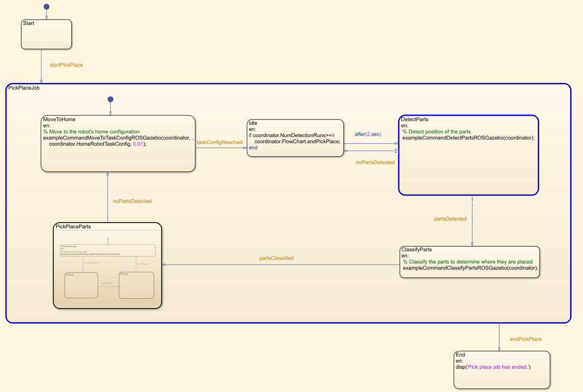
Task: Click the exampleCommandClassifyPartsROSGazebo code line
Action: pyautogui.click(x=471, y=268)
